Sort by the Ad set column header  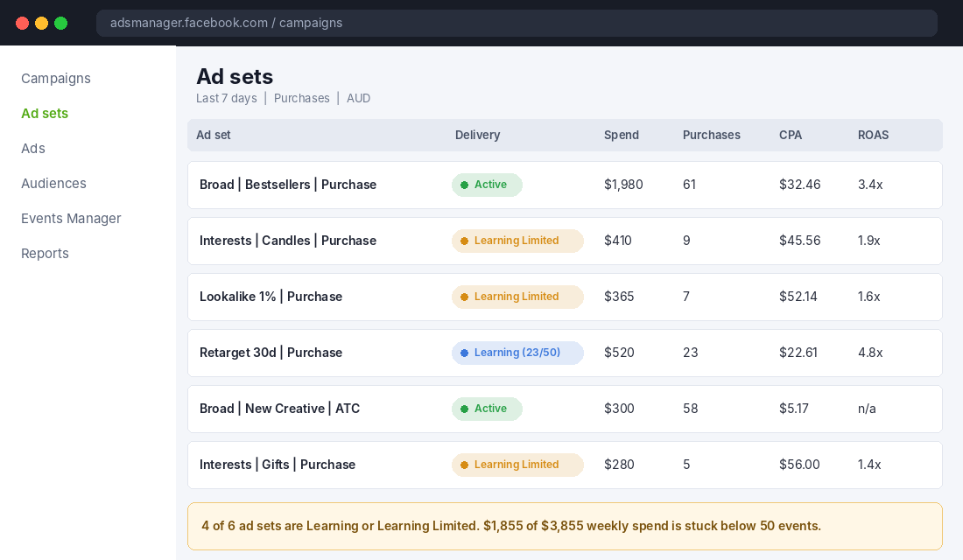click(x=213, y=135)
